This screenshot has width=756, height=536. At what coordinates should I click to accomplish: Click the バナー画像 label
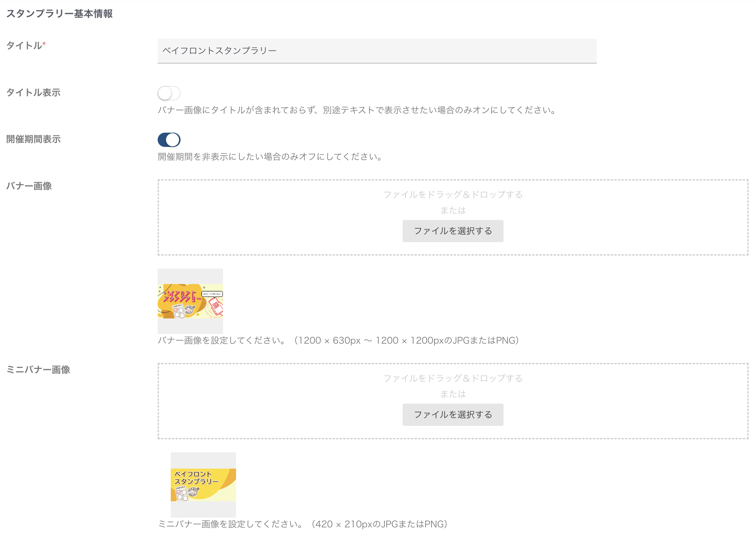point(29,186)
